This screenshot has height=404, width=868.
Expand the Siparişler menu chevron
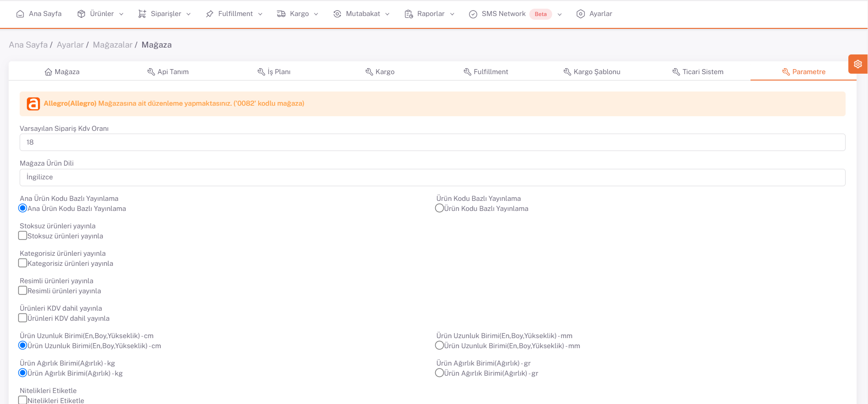pos(189,14)
